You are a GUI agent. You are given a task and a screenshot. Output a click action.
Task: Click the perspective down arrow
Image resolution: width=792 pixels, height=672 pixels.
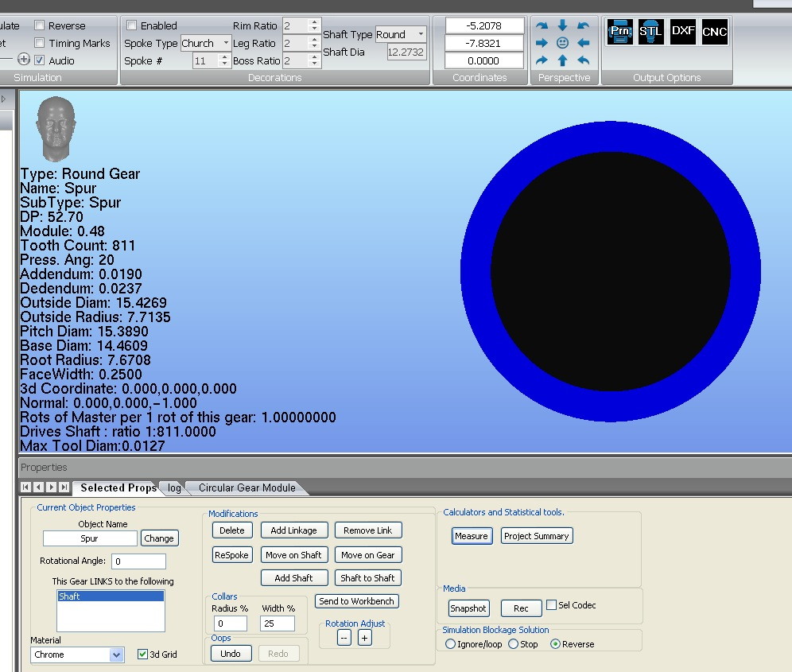pos(562,25)
